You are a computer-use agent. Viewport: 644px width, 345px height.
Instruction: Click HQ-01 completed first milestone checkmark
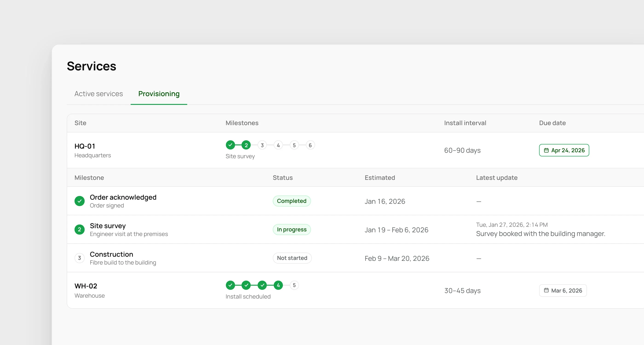point(230,145)
